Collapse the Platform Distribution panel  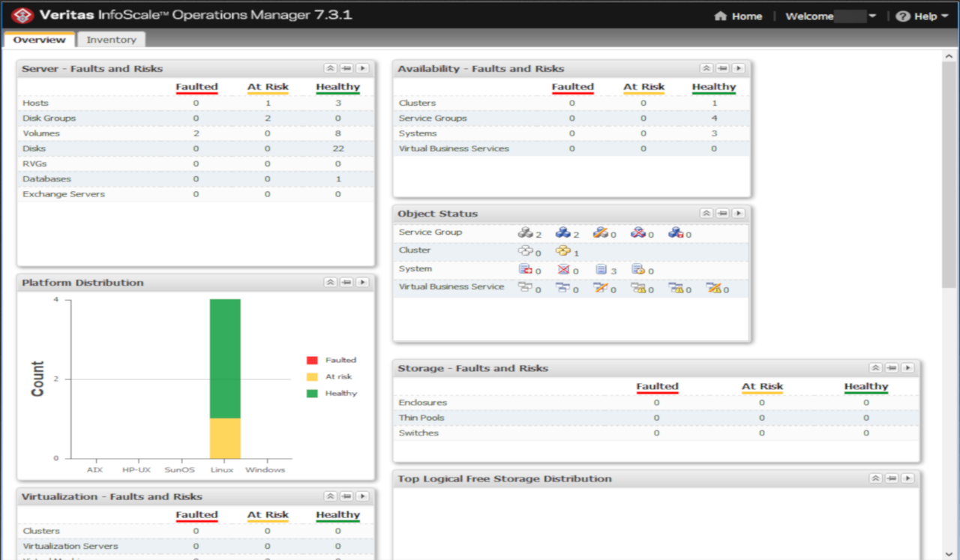click(330, 282)
